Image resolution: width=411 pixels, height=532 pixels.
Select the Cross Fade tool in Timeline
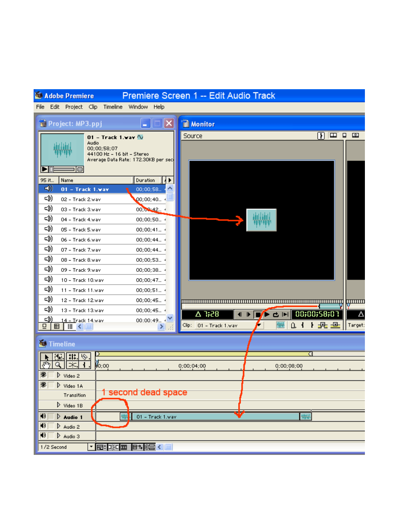tap(72, 365)
